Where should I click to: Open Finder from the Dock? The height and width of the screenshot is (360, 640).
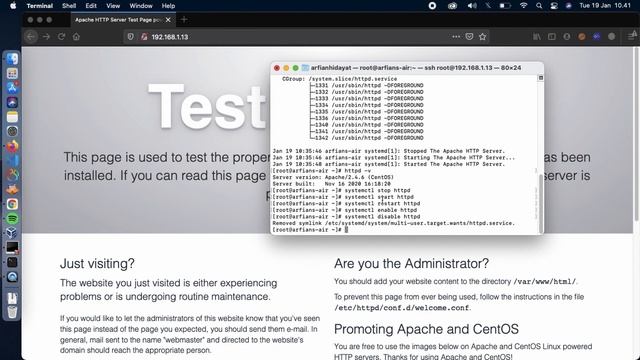click(x=12, y=59)
